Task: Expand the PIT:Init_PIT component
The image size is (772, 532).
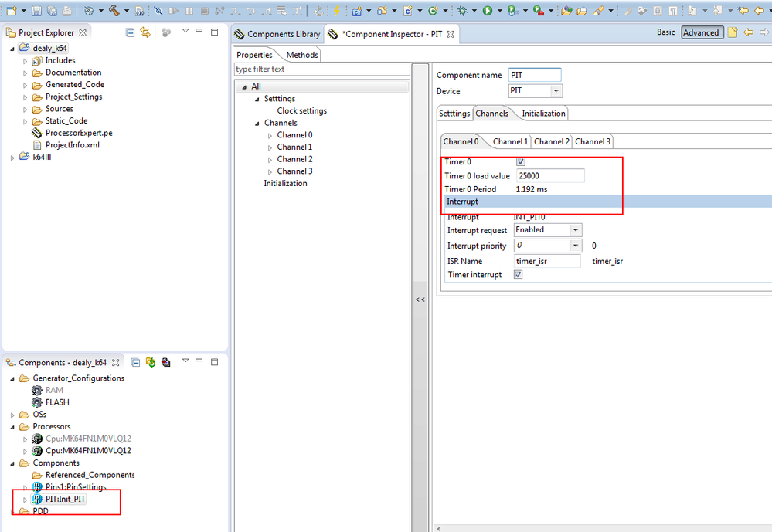Action: click(25, 500)
